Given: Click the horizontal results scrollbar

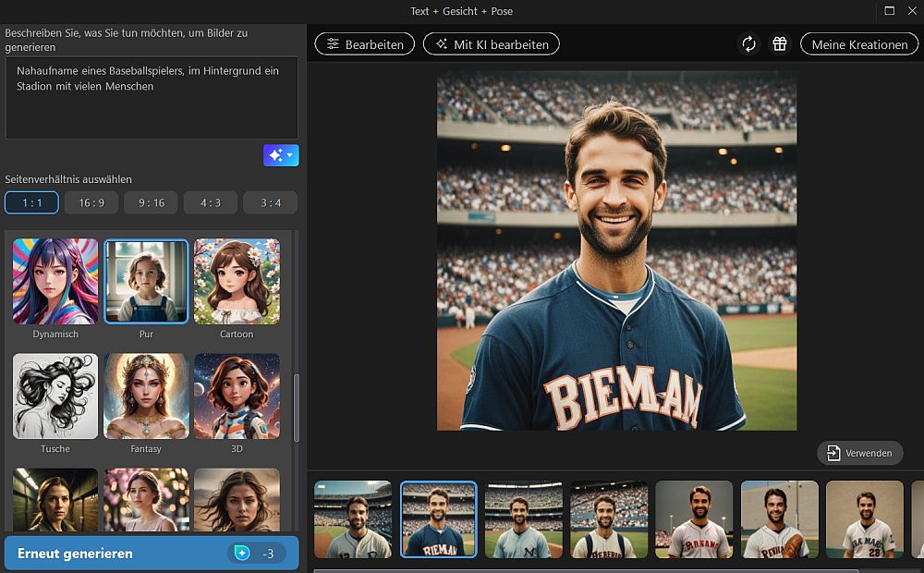Looking at the screenshot, I should point(587,570).
